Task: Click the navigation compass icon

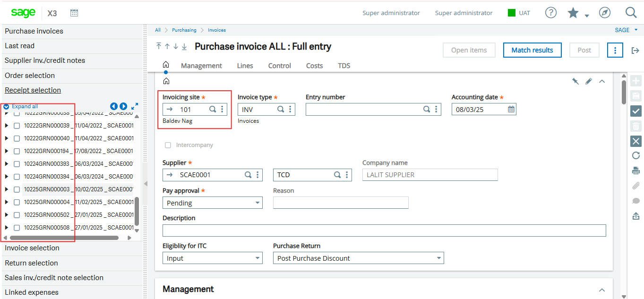Action: coord(605,13)
